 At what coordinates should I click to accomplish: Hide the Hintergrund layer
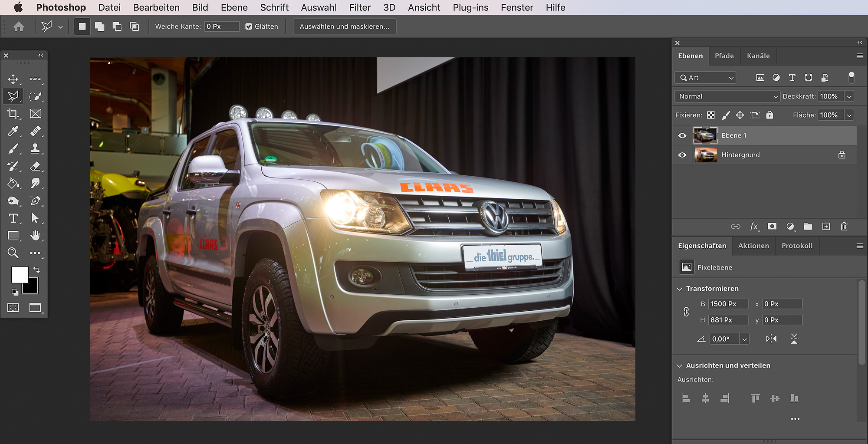coord(682,155)
